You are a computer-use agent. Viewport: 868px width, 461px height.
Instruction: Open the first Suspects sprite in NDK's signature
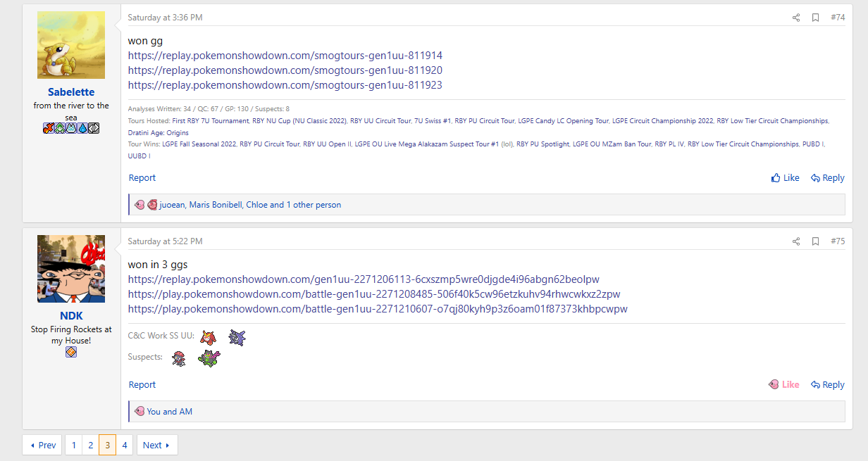click(x=179, y=359)
